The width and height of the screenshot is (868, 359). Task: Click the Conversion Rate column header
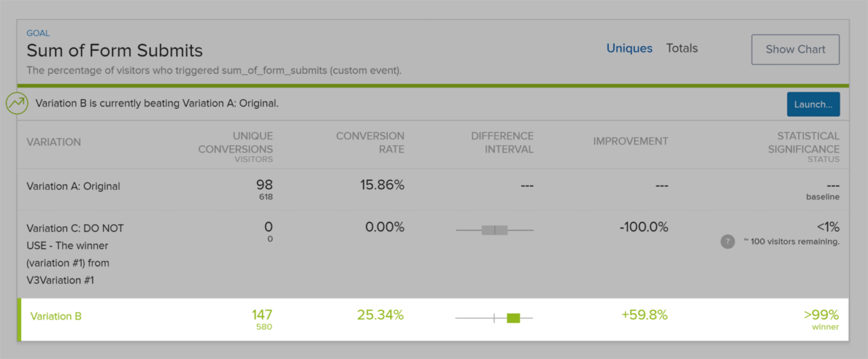point(370,143)
